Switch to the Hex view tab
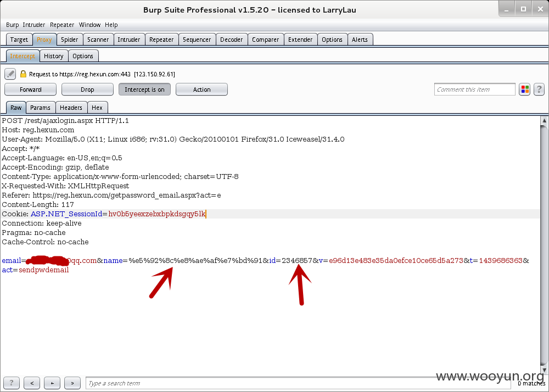This screenshot has width=549, height=392. pyautogui.click(x=97, y=108)
